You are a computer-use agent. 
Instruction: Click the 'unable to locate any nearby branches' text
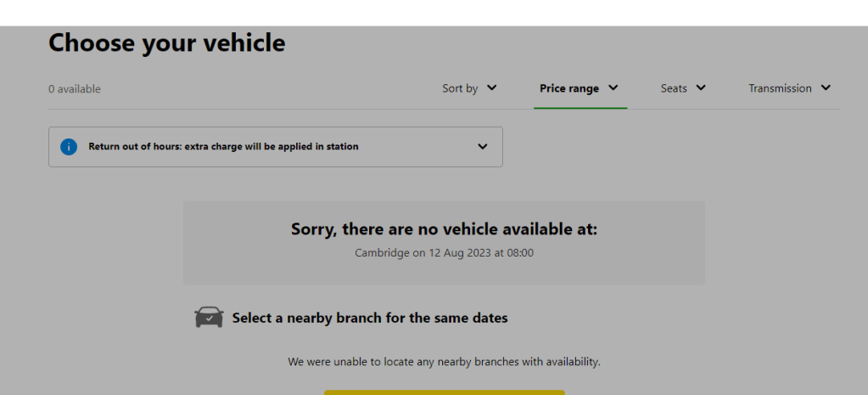(x=444, y=362)
